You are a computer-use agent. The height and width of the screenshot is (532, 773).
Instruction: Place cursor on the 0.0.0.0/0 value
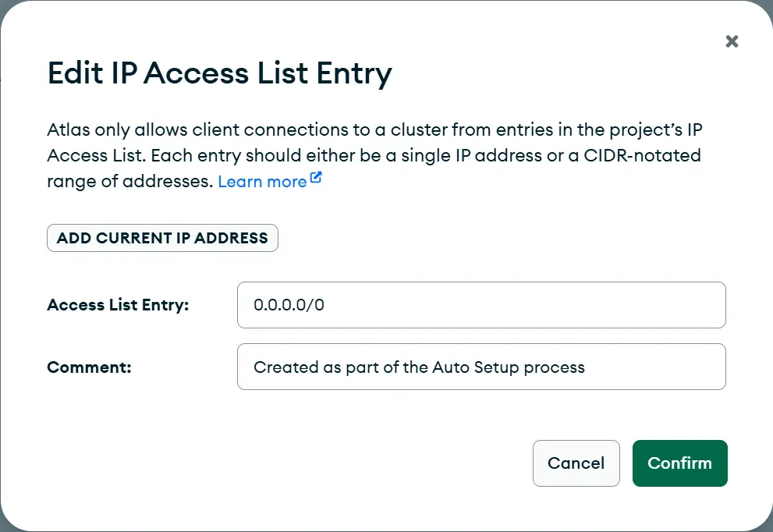coord(289,306)
